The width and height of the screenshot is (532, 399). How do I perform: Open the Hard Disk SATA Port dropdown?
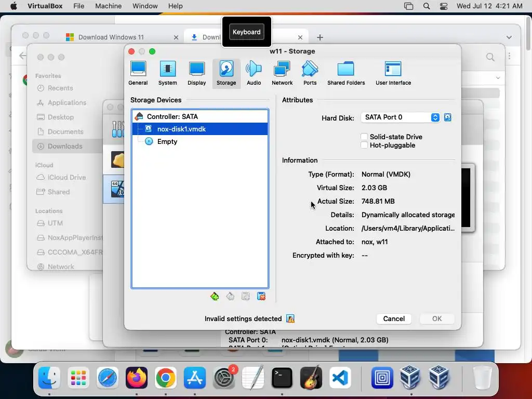tap(401, 117)
